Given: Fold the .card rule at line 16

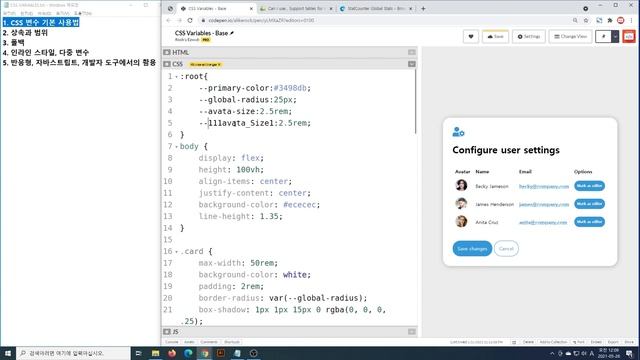Looking at the screenshot, I should click(176, 252).
